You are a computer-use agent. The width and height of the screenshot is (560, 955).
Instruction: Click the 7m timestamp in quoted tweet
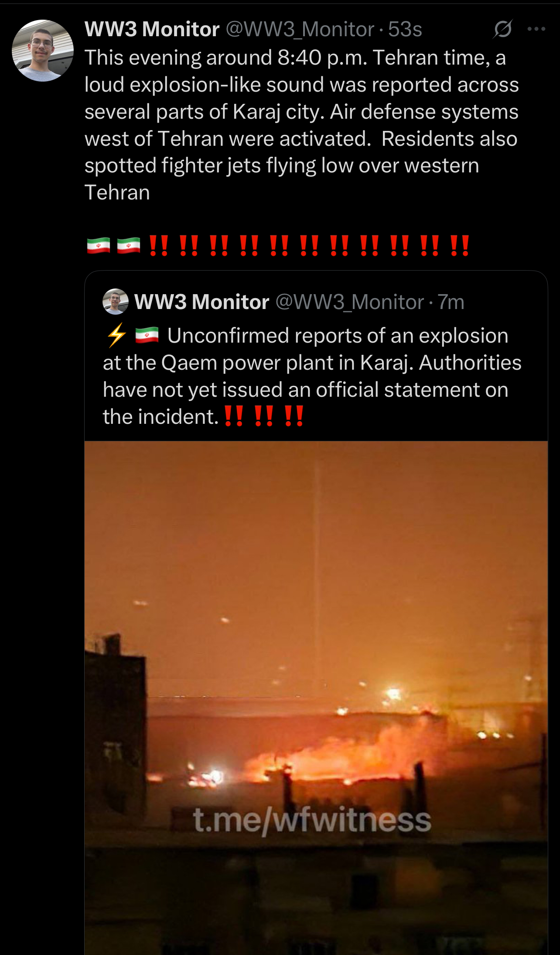451,302
